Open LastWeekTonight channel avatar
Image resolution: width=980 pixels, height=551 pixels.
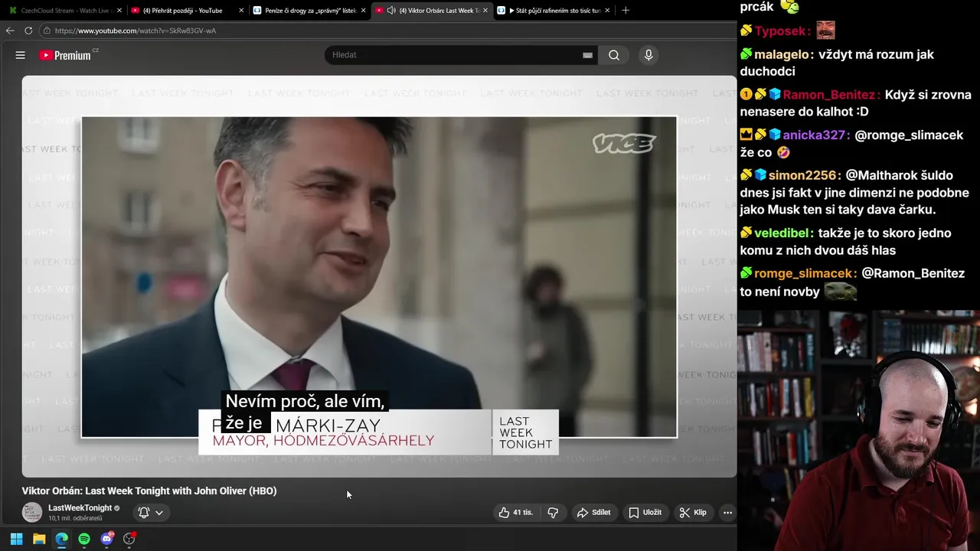coord(32,513)
